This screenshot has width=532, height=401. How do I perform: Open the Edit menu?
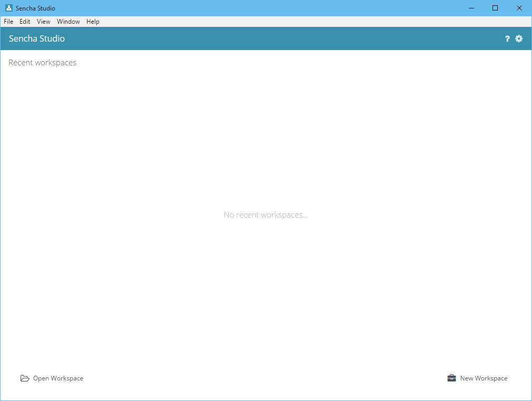tap(25, 22)
